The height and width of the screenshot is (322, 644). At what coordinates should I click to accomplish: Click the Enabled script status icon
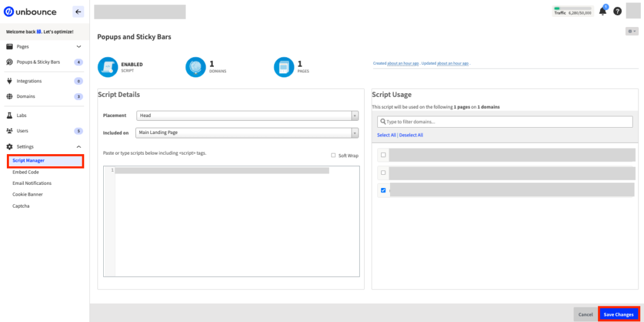click(108, 67)
